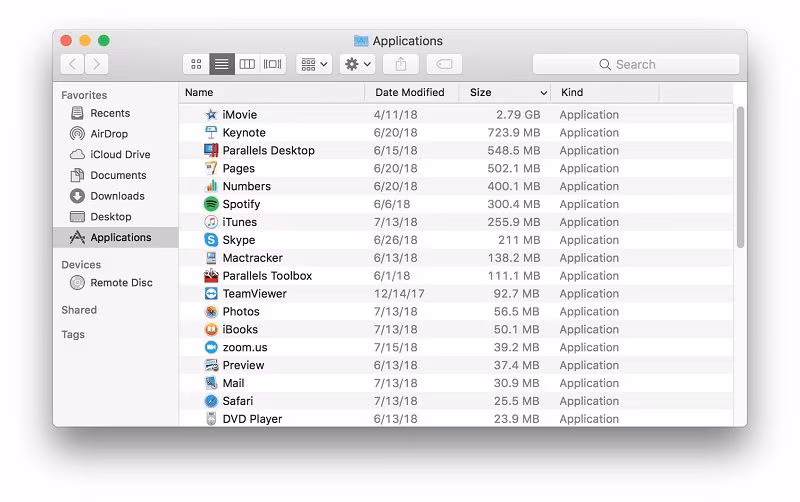Sort by the Name column header
800x502 pixels.
pos(271,93)
